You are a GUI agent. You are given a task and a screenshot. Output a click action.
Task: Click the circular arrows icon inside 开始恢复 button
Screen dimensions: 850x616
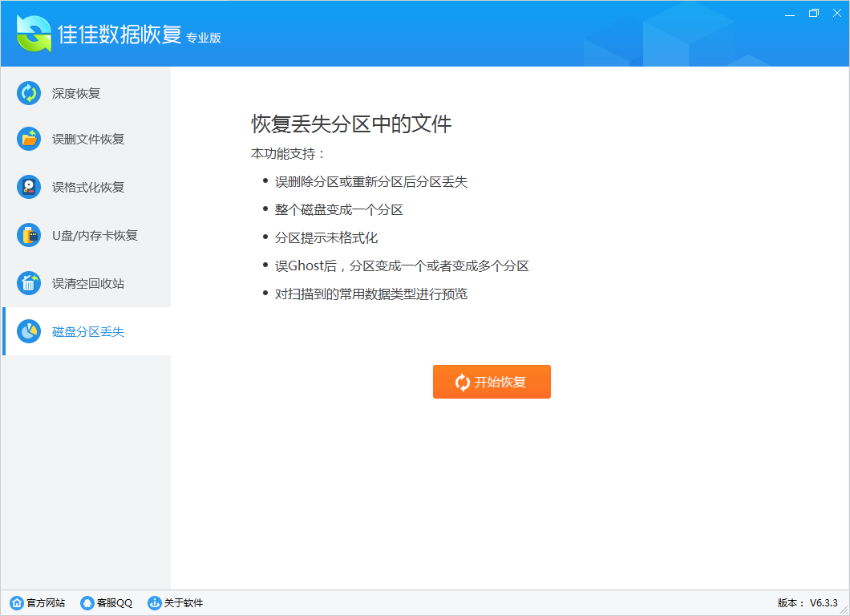click(x=461, y=382)
